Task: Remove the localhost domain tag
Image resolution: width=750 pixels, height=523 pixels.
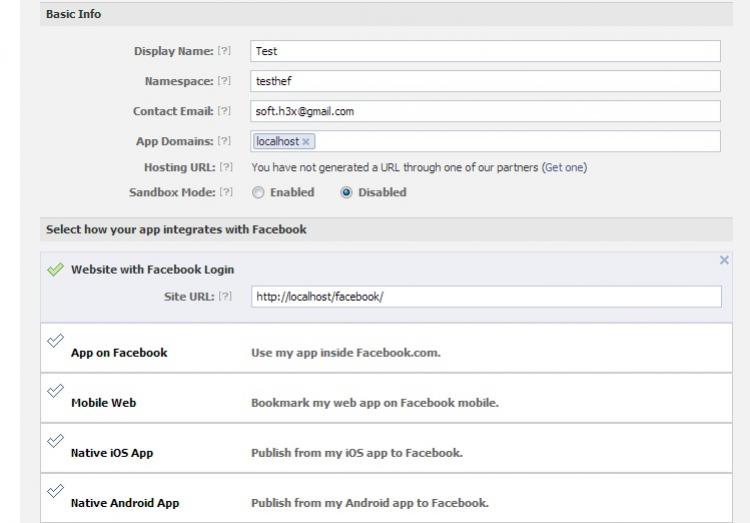Action: [306, 142]
